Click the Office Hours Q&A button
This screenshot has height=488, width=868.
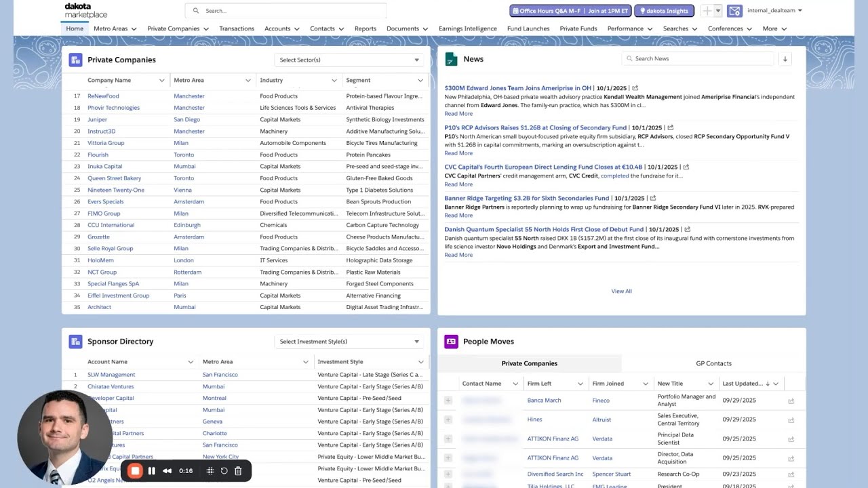point(570,11)
